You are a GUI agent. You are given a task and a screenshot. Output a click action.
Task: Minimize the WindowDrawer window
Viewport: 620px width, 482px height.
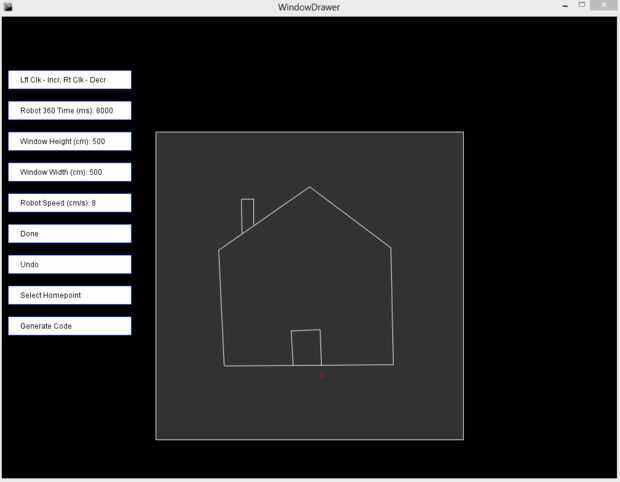pos(565,6)
